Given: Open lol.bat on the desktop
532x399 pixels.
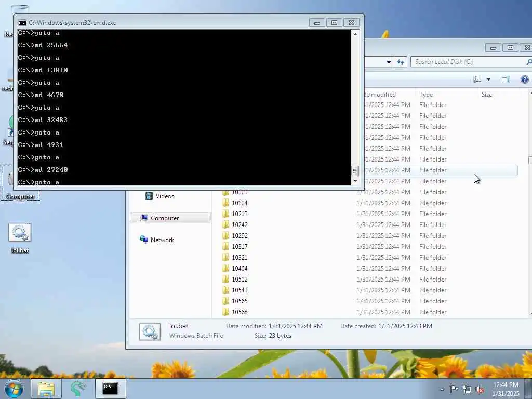Looking at the screenshot, I should pyautogui.click(x=20, y=238).
